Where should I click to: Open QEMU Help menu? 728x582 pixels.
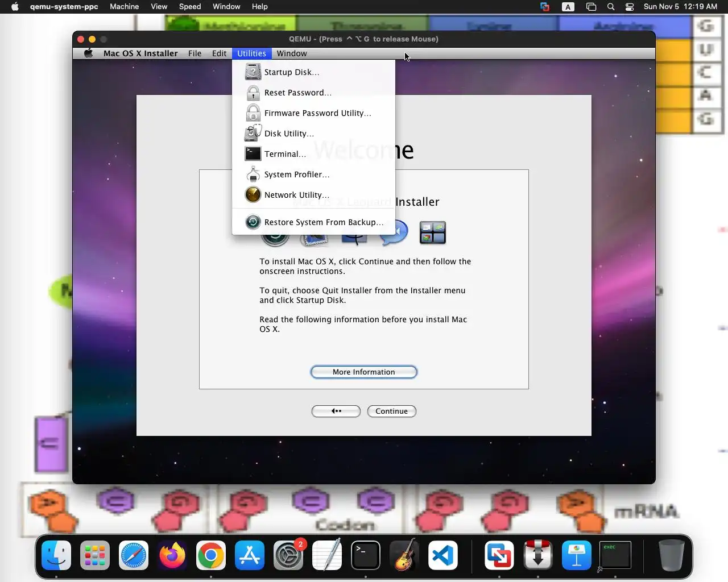260,7
